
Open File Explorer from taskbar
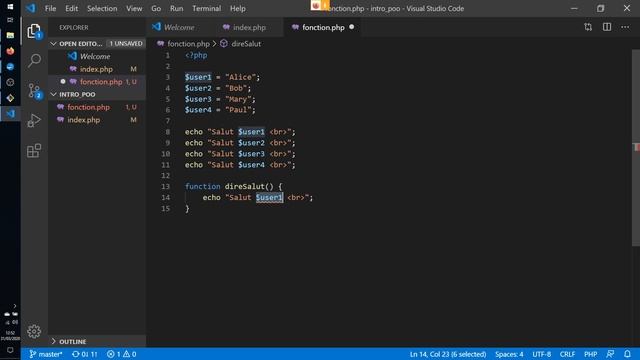(x=10, y=35)
